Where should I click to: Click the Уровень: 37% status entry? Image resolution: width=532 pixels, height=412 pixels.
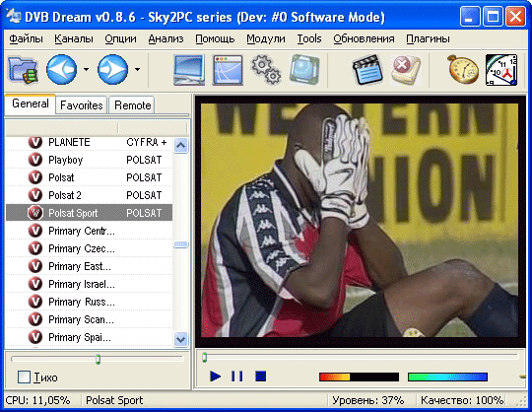click(368, 400)
